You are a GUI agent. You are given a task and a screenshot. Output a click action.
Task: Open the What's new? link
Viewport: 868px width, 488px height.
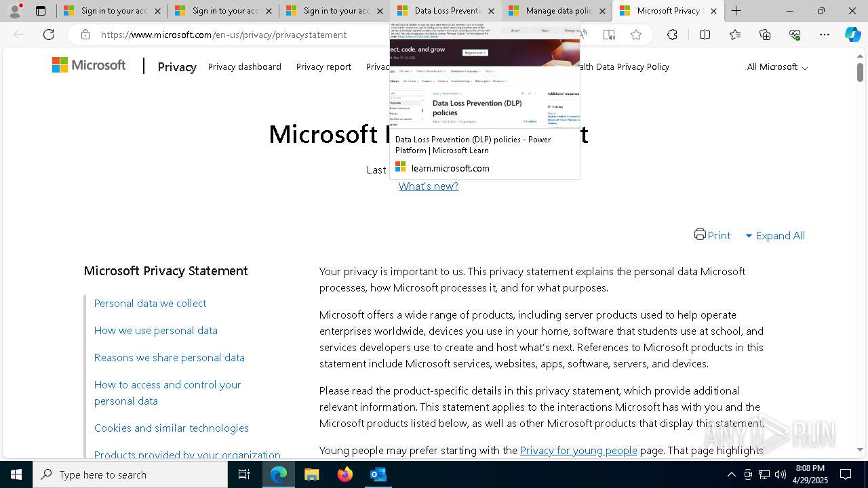(x=428, y=186)
